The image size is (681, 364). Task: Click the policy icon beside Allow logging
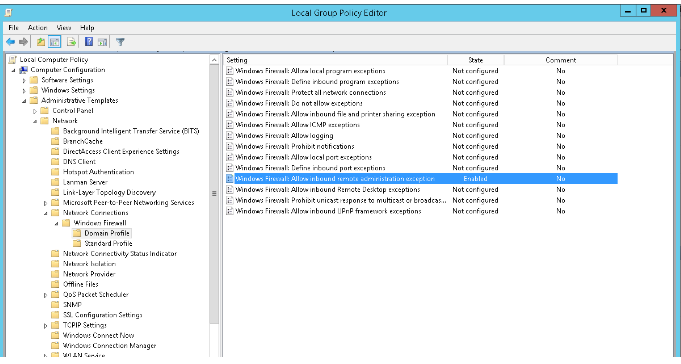coord(230,136)
